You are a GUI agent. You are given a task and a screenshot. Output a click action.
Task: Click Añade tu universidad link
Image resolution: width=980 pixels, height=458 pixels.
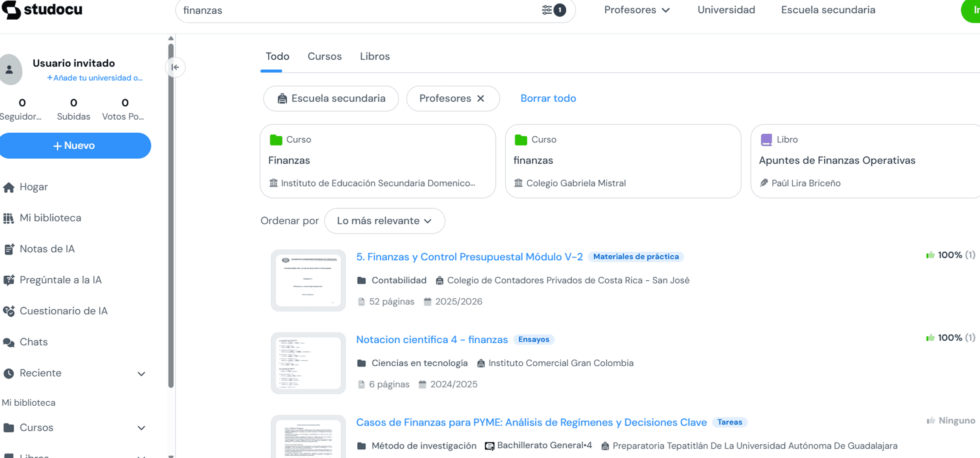coord(95,78)
